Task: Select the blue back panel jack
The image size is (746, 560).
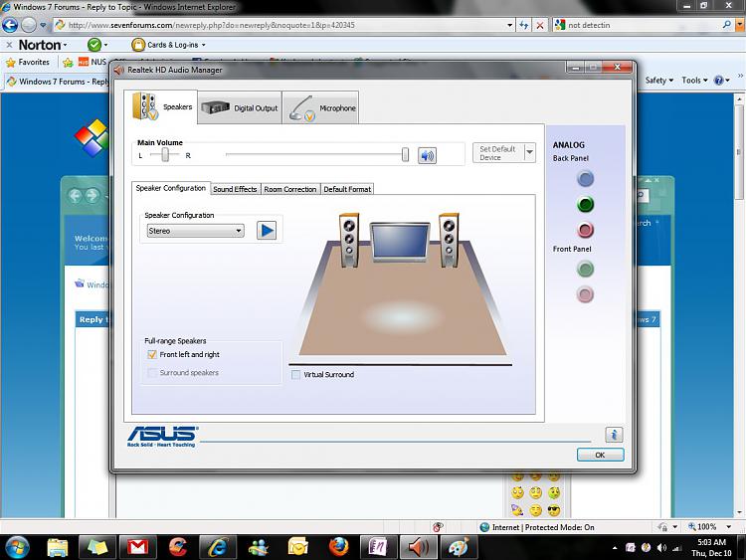Action: pos(585,179)
